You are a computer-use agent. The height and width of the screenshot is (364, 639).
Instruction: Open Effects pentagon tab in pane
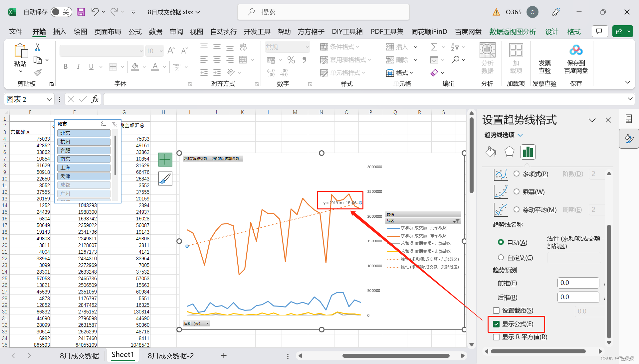pos(509,152)
